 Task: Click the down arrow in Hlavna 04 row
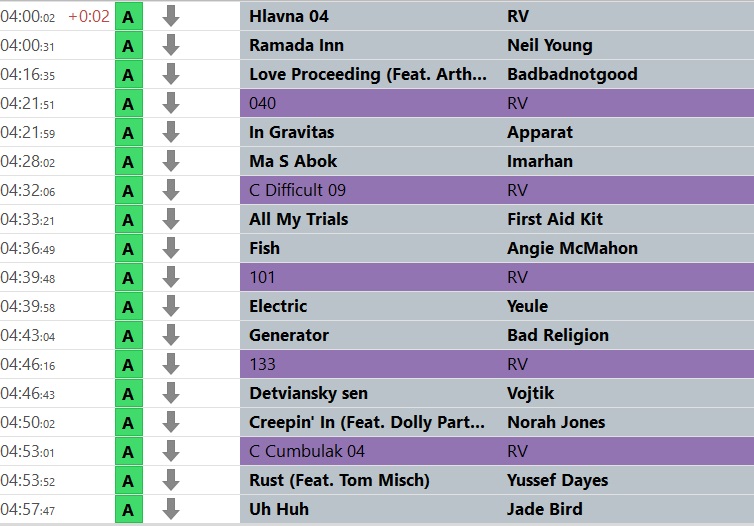coord(171,16)
